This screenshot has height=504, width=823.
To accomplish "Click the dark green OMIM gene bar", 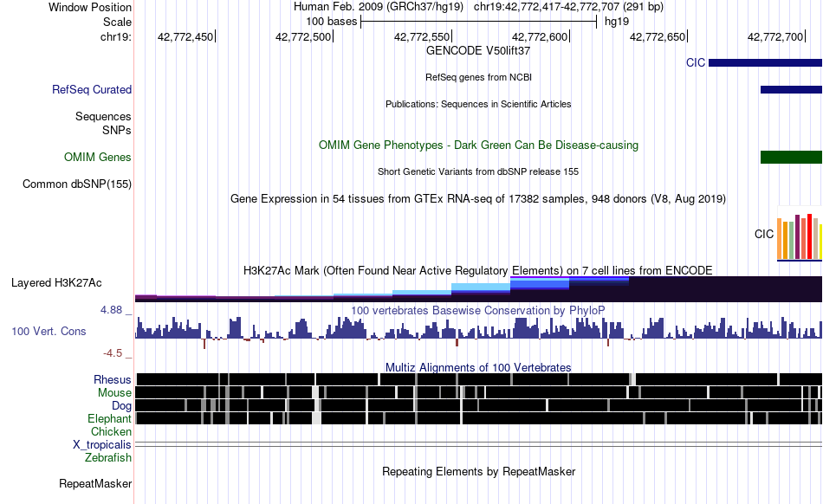I will coord(791,158).
